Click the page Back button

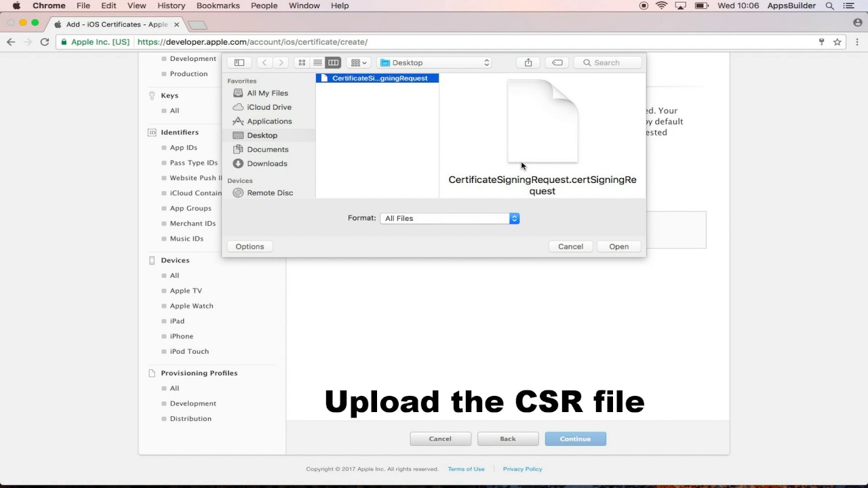pos(508,439)
